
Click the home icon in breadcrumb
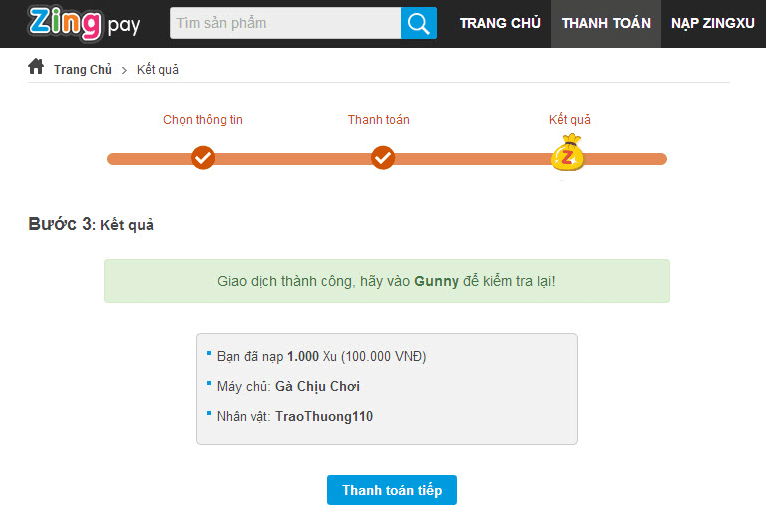[x=36, y=66]
